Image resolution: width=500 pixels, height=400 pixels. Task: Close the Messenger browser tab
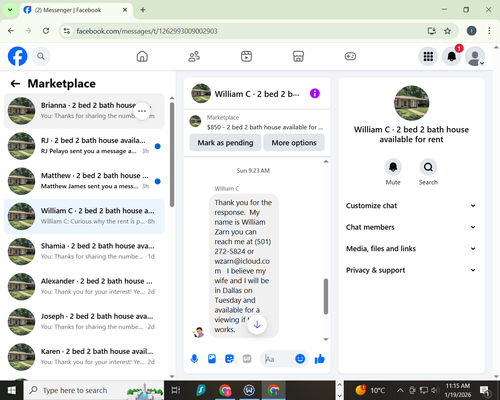pos(125,10)
